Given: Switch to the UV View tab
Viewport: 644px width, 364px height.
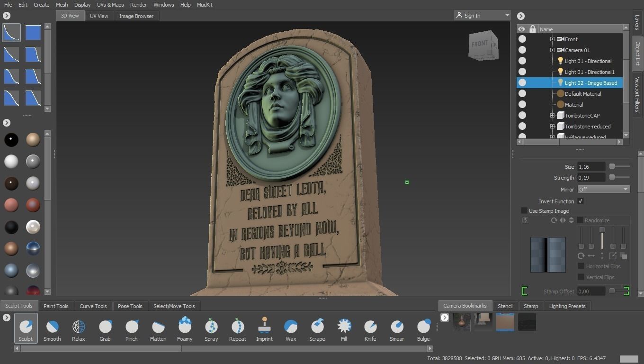Looking at the screenshot, I should click(x=99, y=16).
